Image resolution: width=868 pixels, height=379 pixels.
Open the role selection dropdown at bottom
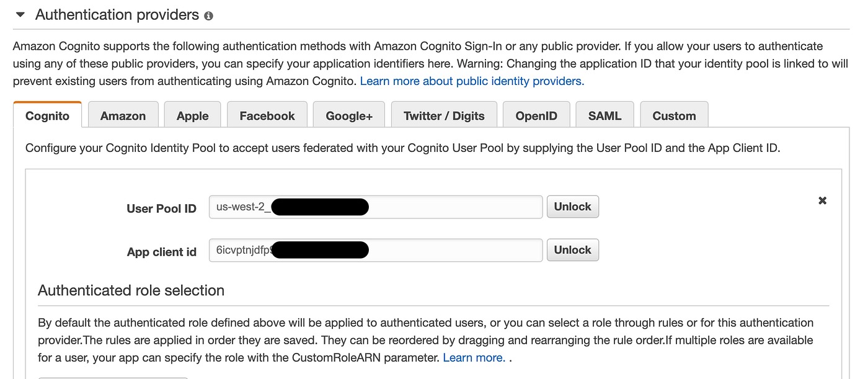(112, 376)
